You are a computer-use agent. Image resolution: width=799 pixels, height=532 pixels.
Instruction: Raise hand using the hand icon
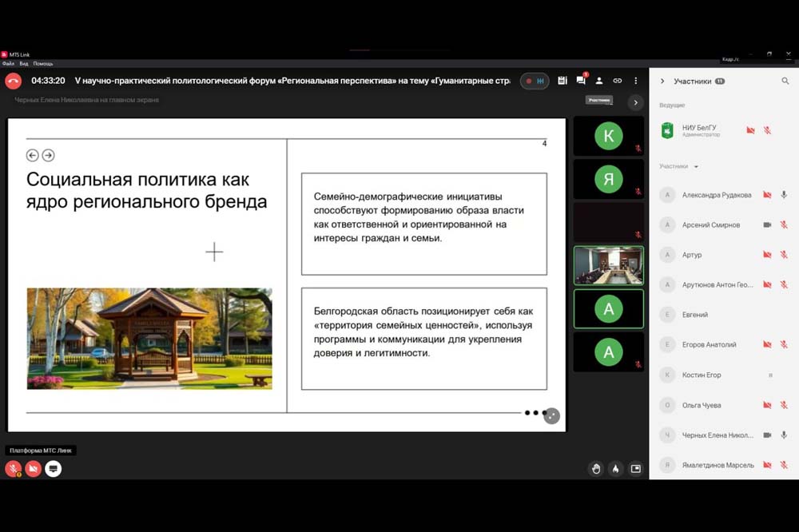point(596,469)
